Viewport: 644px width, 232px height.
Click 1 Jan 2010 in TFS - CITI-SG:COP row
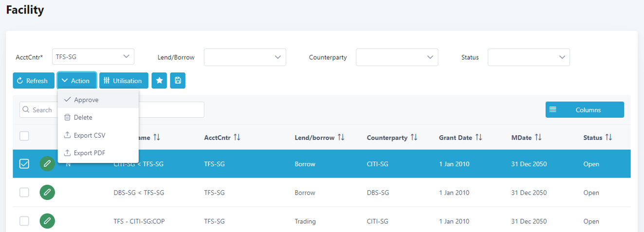pos(454,221)
